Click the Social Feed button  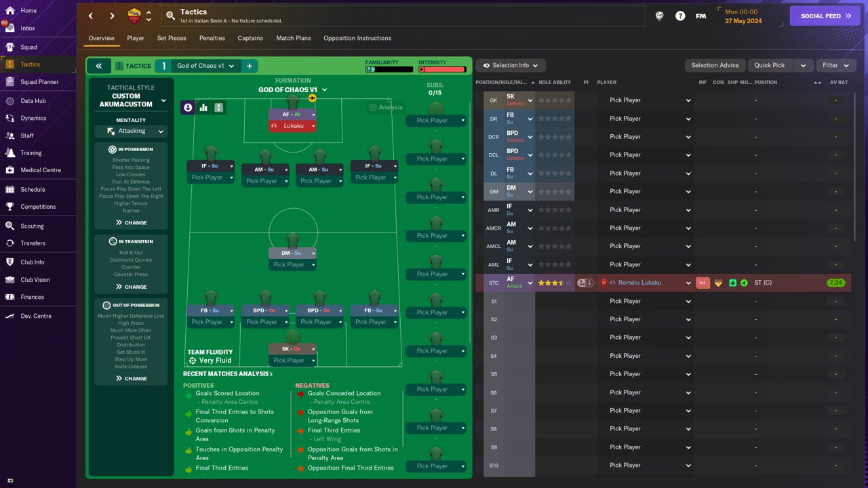pos(825,16)
